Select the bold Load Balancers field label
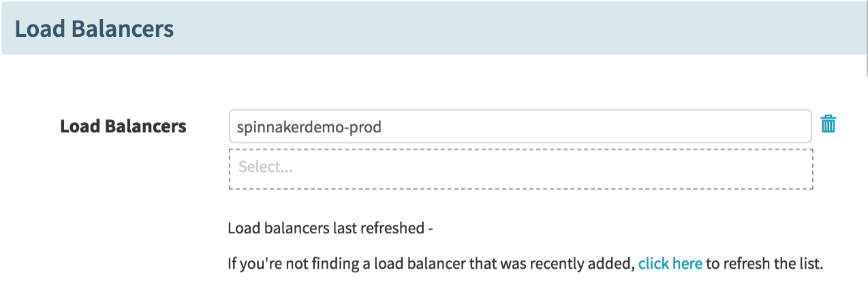868x296 pixels. pyautogui.click(x=123, y=126)
